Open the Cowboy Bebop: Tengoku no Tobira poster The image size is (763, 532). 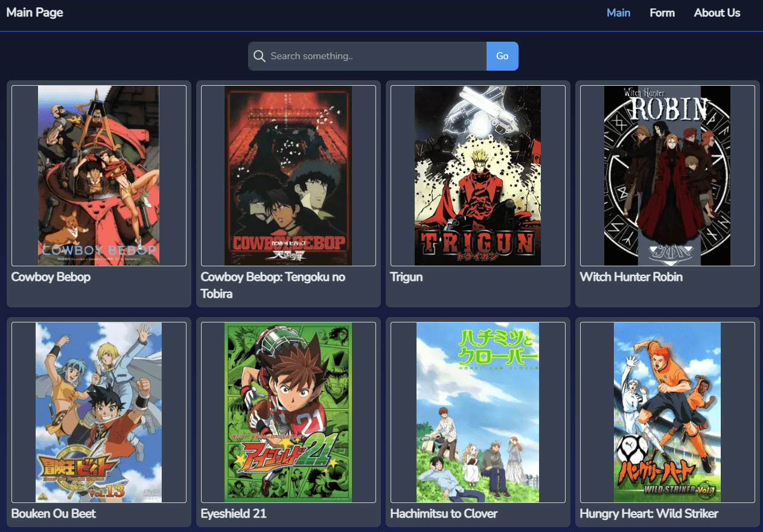click(x=288, y=175)
